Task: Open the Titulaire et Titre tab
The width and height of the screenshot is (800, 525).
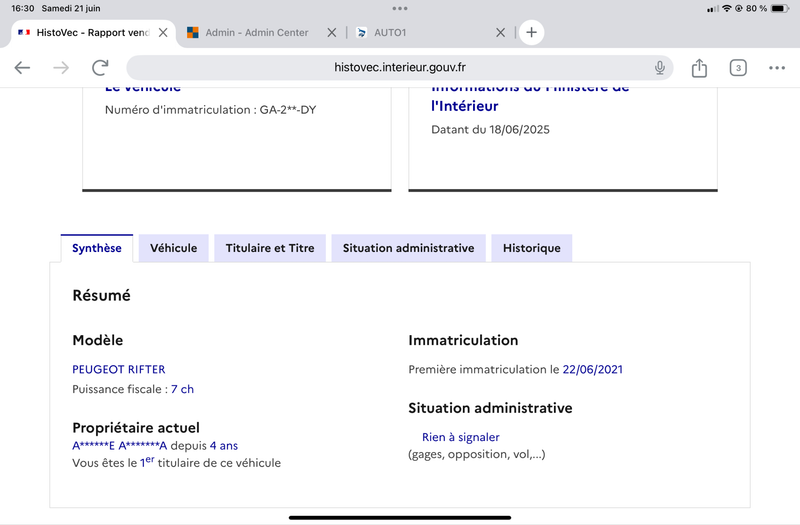Action: tap(270, 248)
